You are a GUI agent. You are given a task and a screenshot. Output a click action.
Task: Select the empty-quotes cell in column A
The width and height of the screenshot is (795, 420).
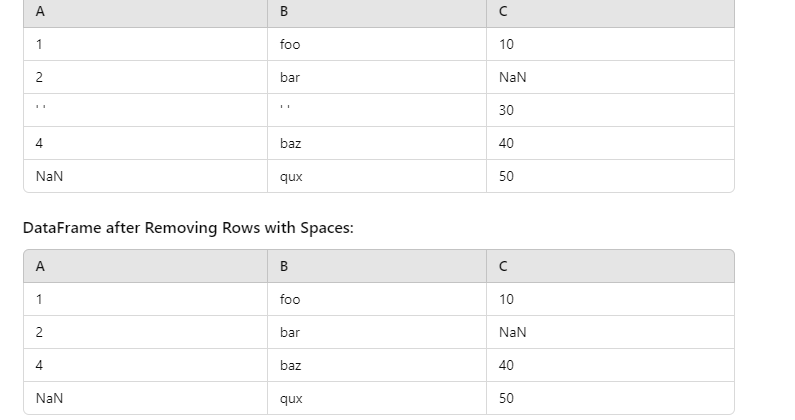click(146, 110)
